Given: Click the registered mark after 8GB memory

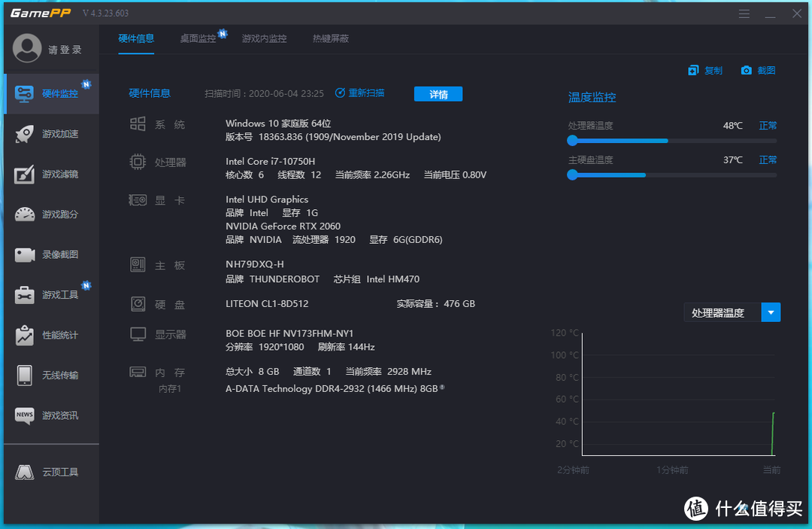Looking at the screenshot, I should [x=442, y=387].
